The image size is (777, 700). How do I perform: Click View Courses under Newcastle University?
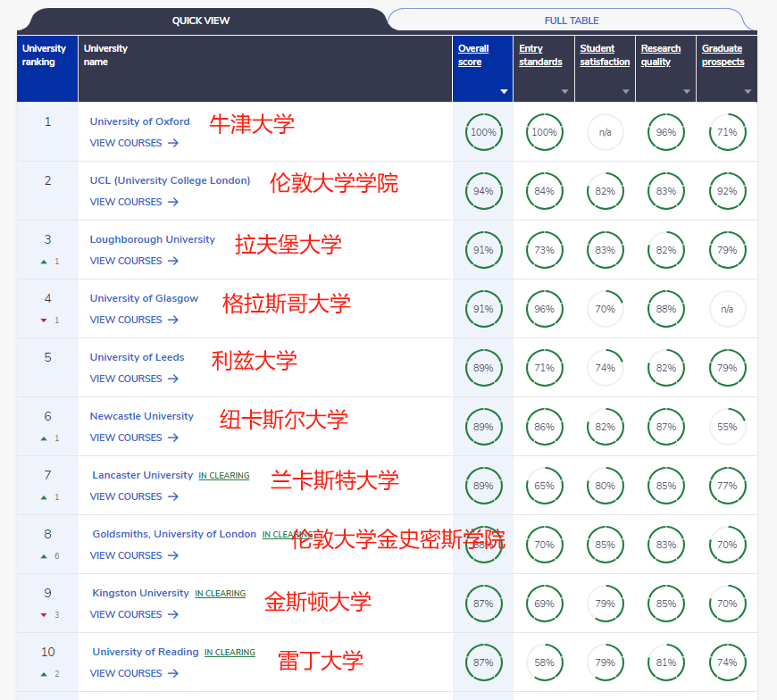[x=134, y=437]
